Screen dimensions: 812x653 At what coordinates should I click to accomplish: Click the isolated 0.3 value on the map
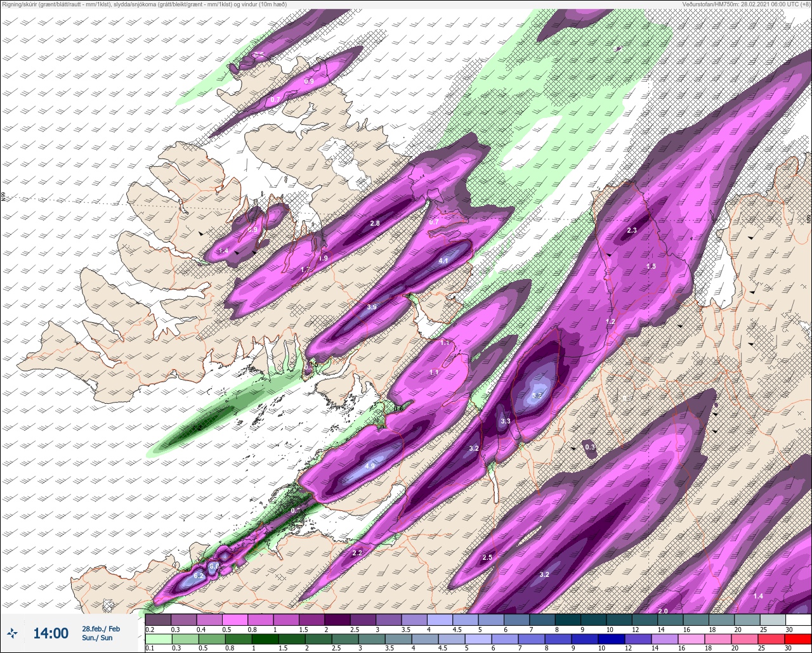coord(590,447)
